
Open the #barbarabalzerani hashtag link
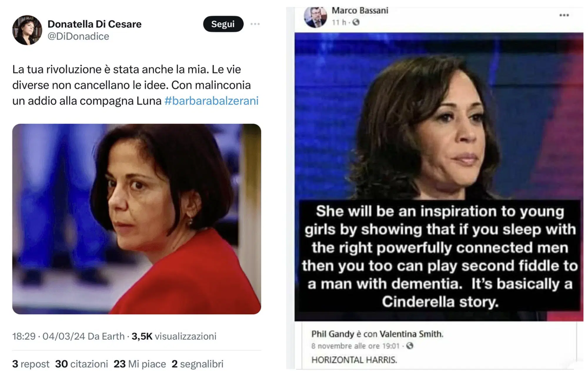[211, 101]
